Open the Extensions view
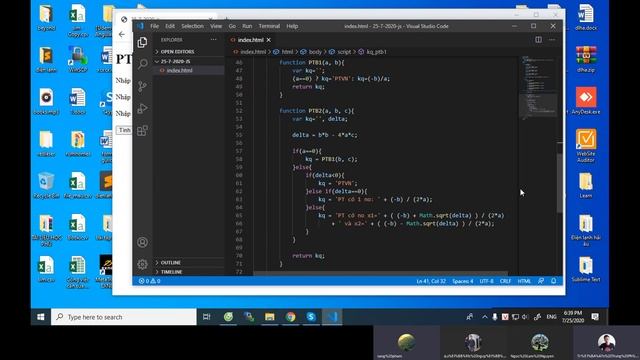Screen dimensions: 640x360 [142, 130]
